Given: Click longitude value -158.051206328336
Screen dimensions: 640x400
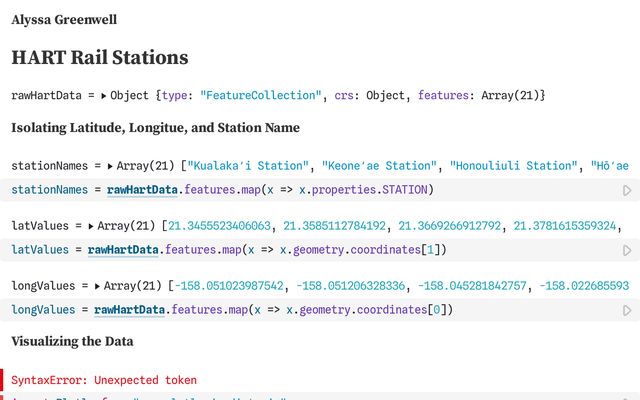Looking at the screenshot, I should 351,286.
